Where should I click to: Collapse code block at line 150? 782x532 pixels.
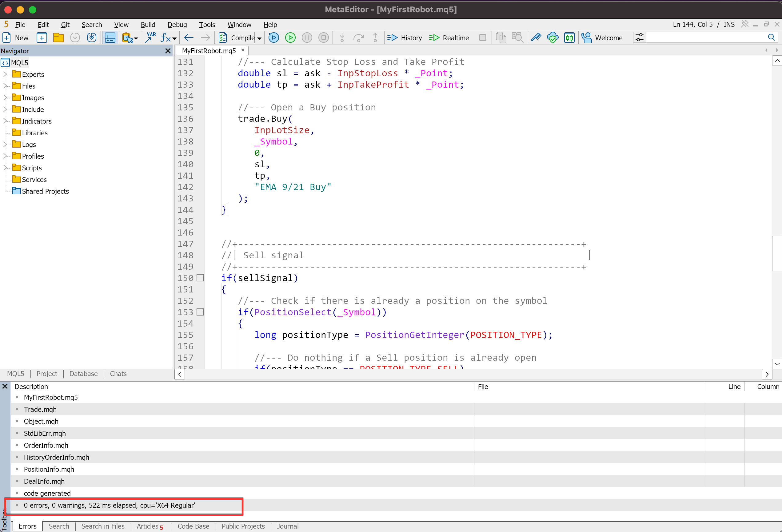pos(200,278)
